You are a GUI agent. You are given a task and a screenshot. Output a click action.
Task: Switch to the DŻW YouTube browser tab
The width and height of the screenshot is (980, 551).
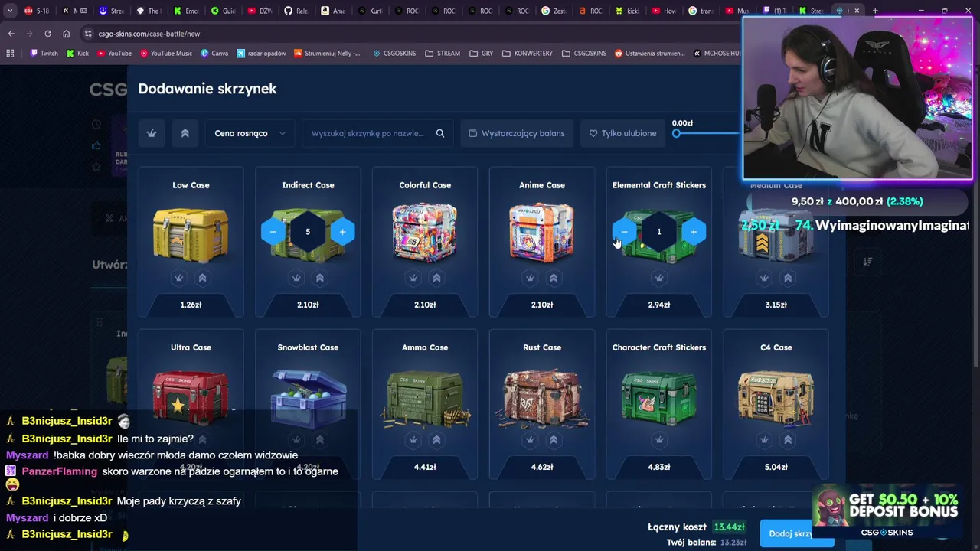click(x=259, y=11)
